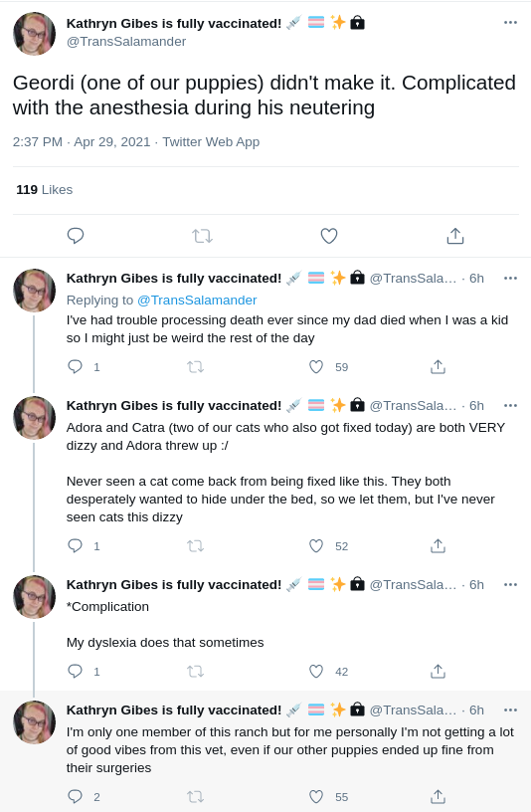Image resolution: width=531 pixels, height=812 pixels.
Task: Share the main Geordi tweet
Action: [x=455, y=236]
